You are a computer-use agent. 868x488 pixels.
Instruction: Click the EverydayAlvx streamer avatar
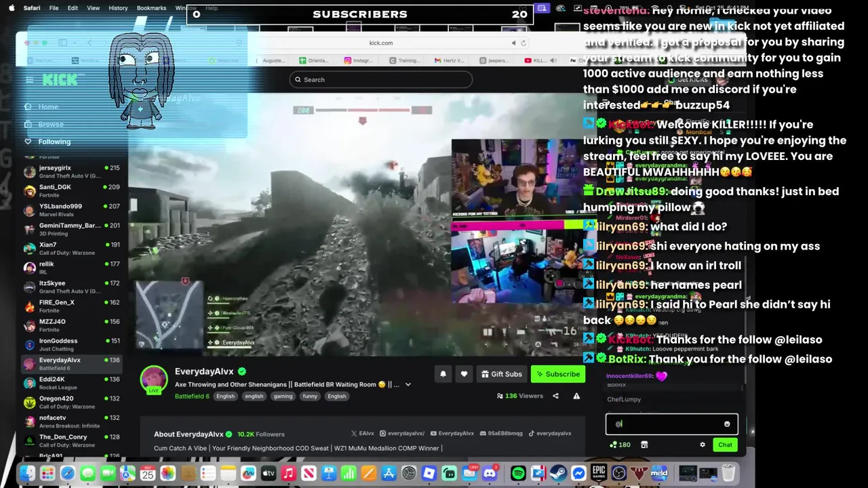(x=154, y=379)
